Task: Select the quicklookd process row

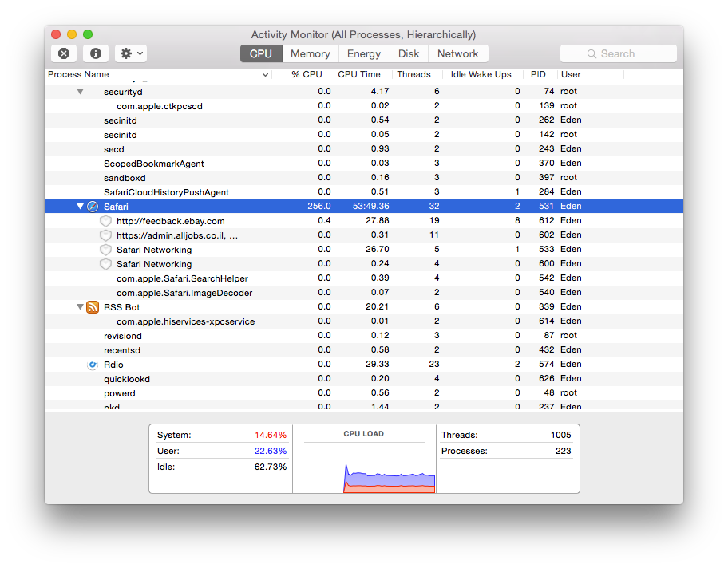Action: 364,379
